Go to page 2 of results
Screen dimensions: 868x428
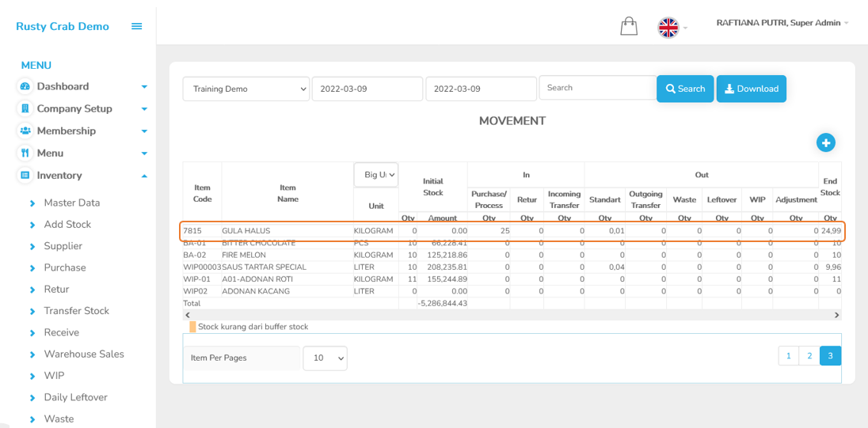click(x=809, y=356)
